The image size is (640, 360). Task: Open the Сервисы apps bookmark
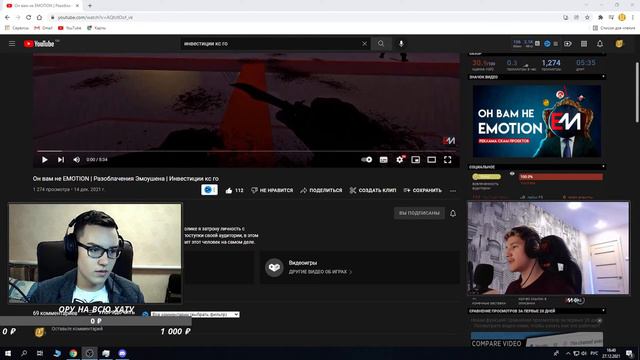(17, 28)
